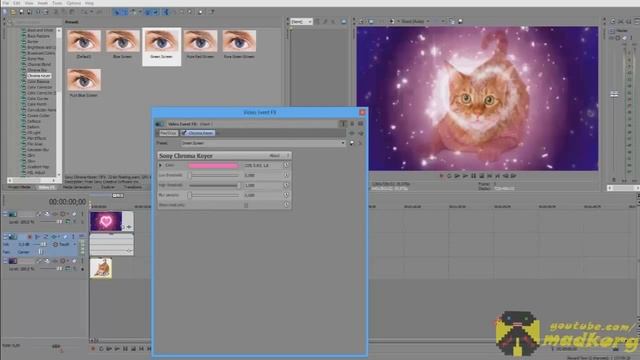This screenshot has height=360, width=640.
Task: Click Play in the timeline transport bar
Action: pos(117,349)
